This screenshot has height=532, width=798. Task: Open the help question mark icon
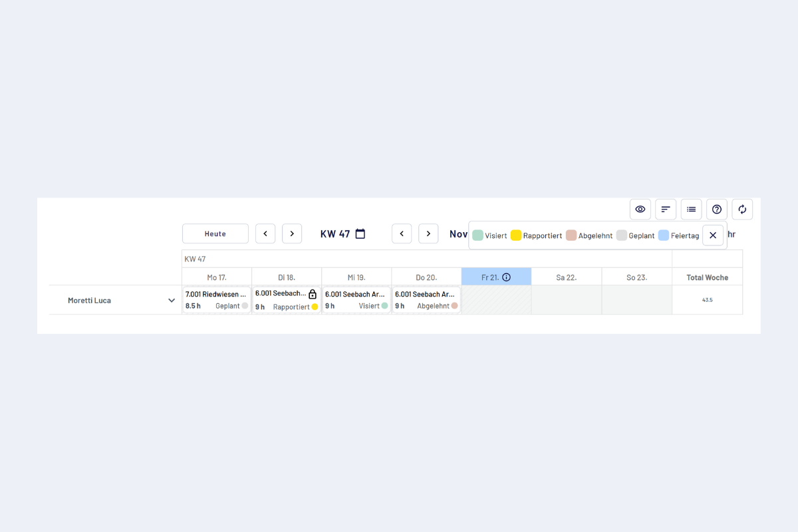(717, 209)
